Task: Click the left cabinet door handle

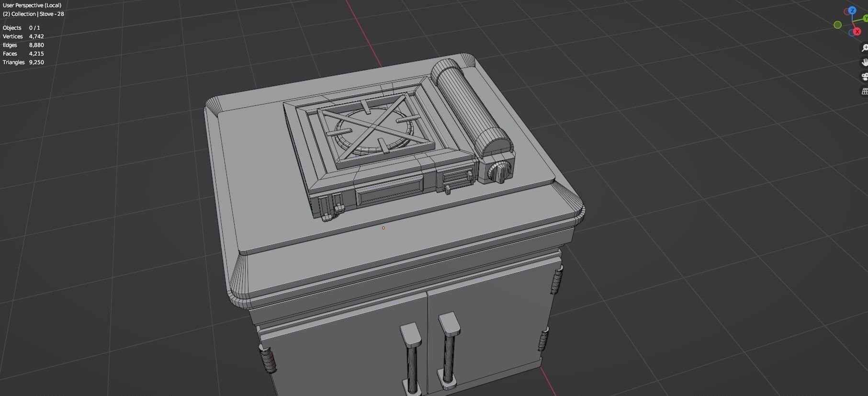Action: [411, 358]
